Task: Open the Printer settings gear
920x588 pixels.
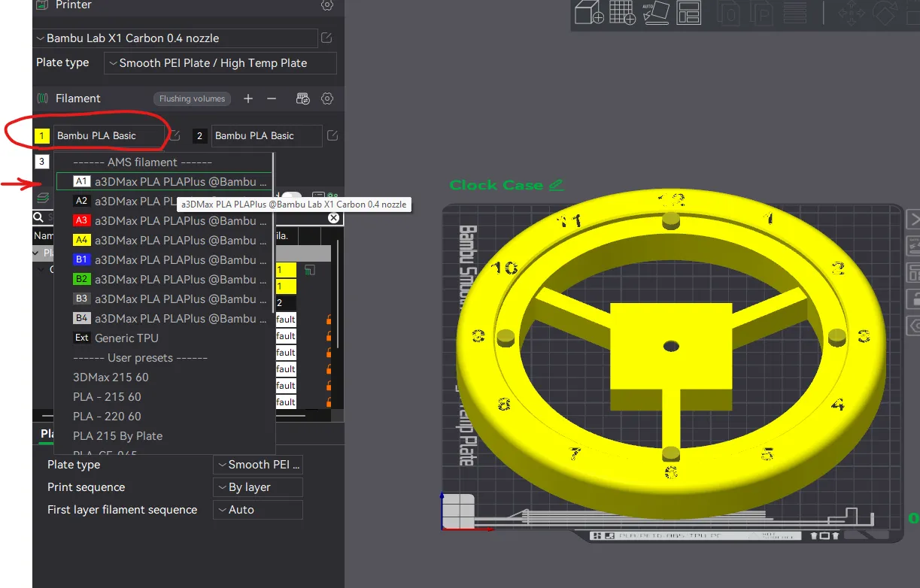Action: coord(326,5)
